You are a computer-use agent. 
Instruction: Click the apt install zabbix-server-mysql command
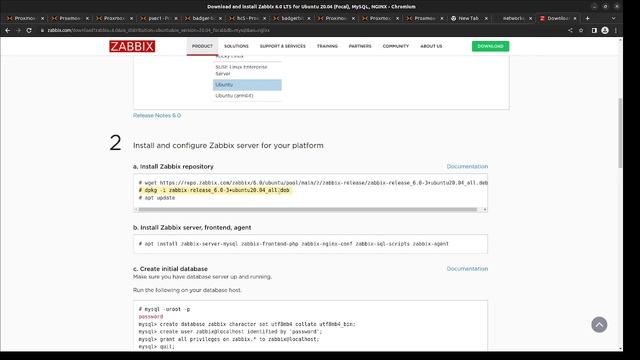[x=293, y=244]
